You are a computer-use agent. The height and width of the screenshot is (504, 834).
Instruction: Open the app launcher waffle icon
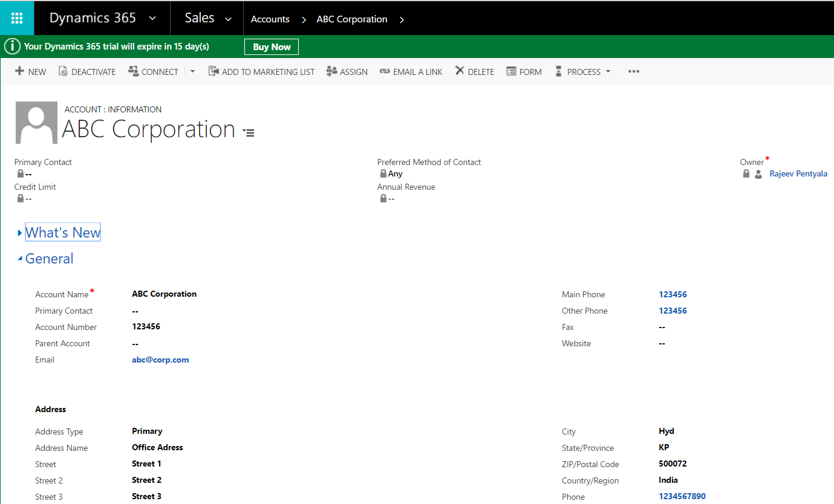[17, 18]
